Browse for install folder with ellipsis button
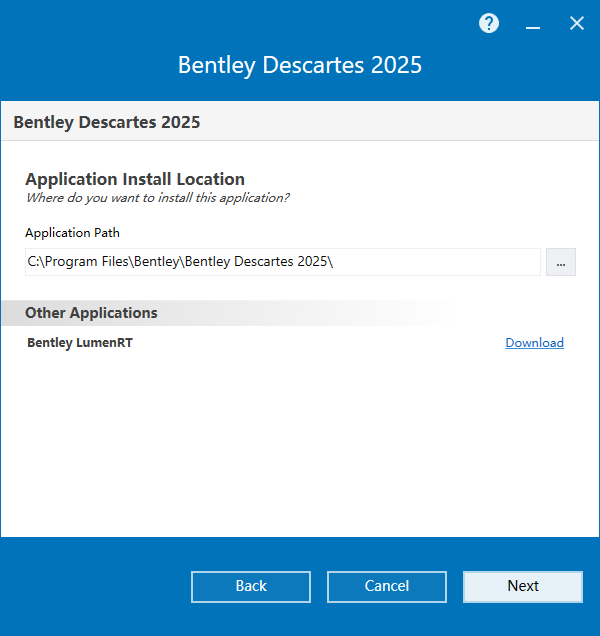 561,262
